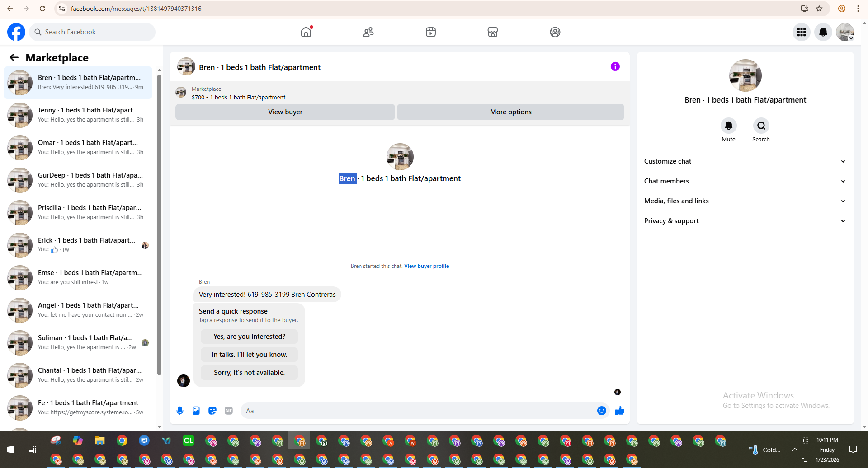
Task: Open Erick conversation in chat list
Action: point(78,245)
